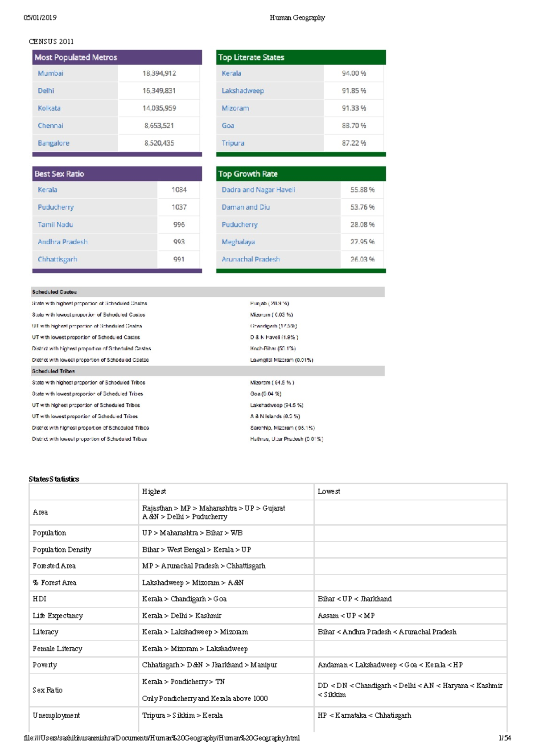Screen dimensions: 535x756
Task: Click the Area row label
Action: point(40,512)
